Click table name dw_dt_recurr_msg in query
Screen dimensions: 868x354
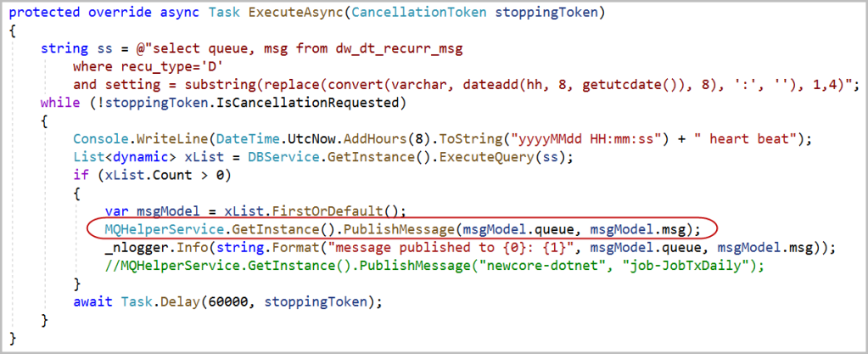398,48
